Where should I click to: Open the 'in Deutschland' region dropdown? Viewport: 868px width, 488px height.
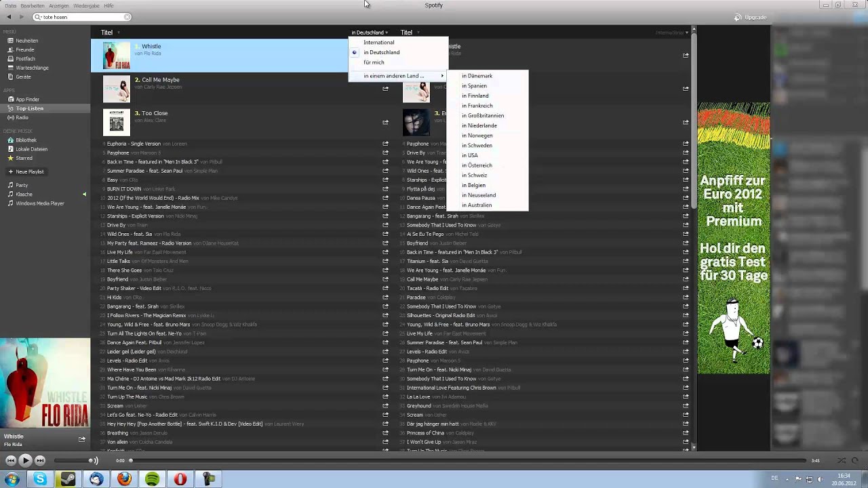(x=370, y=33)
